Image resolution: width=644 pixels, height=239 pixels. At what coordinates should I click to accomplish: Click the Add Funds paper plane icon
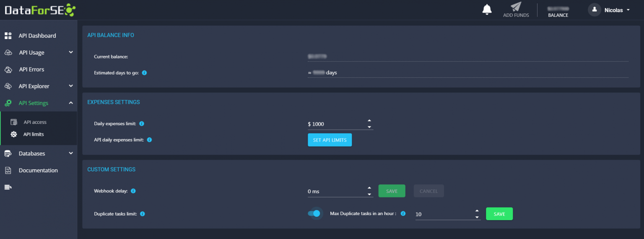coord(516,7)
